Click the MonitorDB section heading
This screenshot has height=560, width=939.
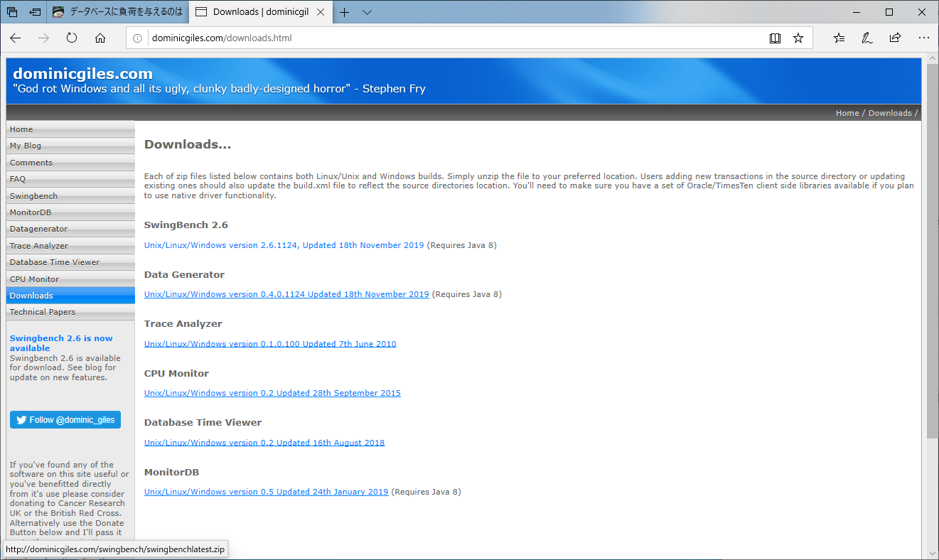pyautogui.click(x=171, y=472)
